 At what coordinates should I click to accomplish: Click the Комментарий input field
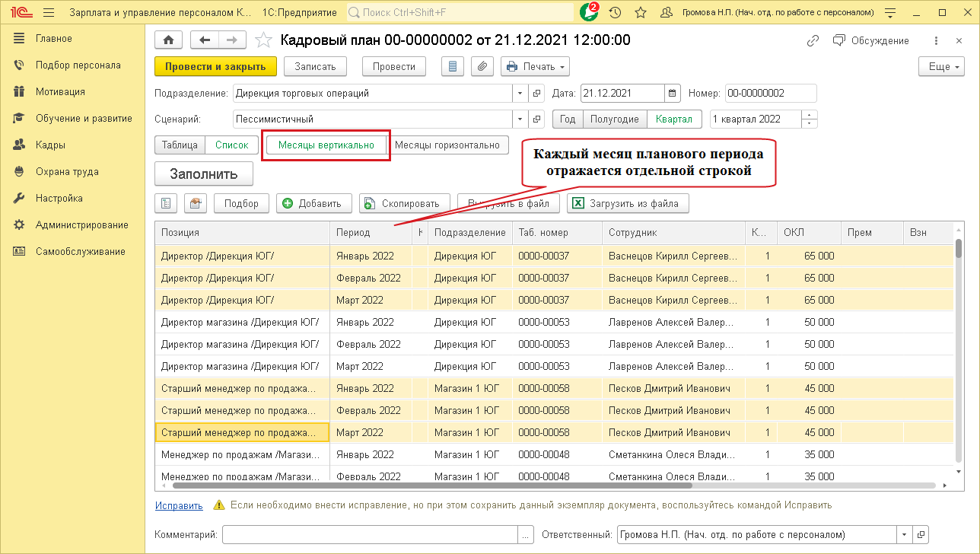pyautogui.click(x=370, y=534)
